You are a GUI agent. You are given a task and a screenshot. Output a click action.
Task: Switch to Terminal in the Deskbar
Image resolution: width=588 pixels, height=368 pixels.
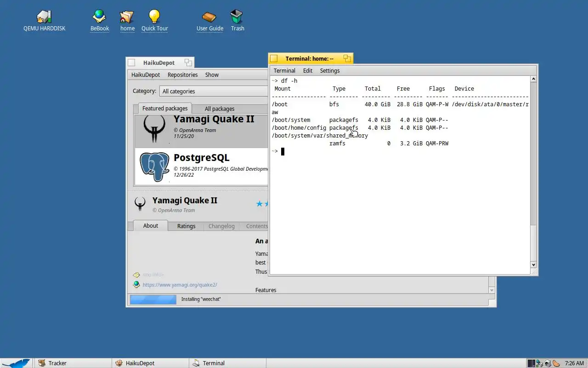227,363
